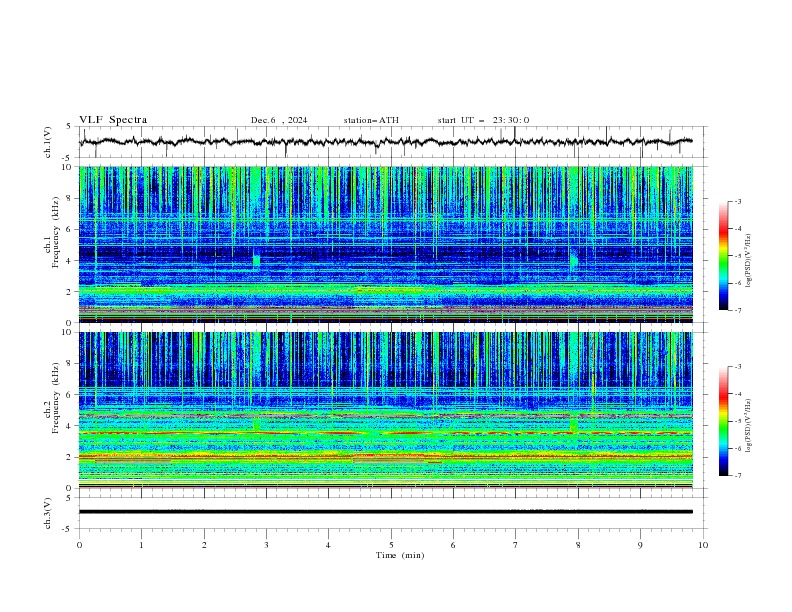The height and width of the screenshot is (612, 792).
Task: Click time axis tick label 7
Action: [516, 545]
